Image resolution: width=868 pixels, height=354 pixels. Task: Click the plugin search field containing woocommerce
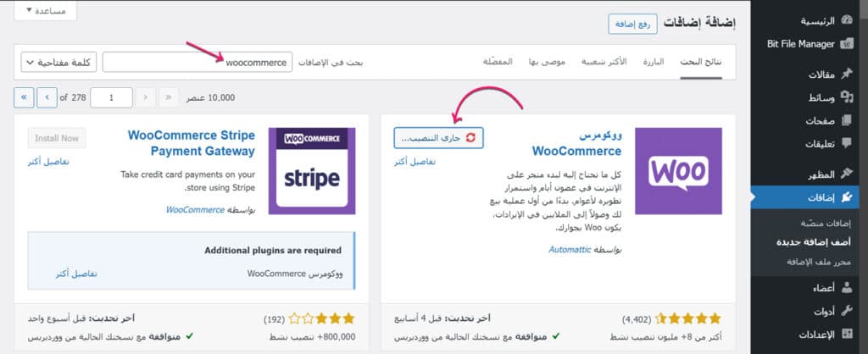[197, 63]
